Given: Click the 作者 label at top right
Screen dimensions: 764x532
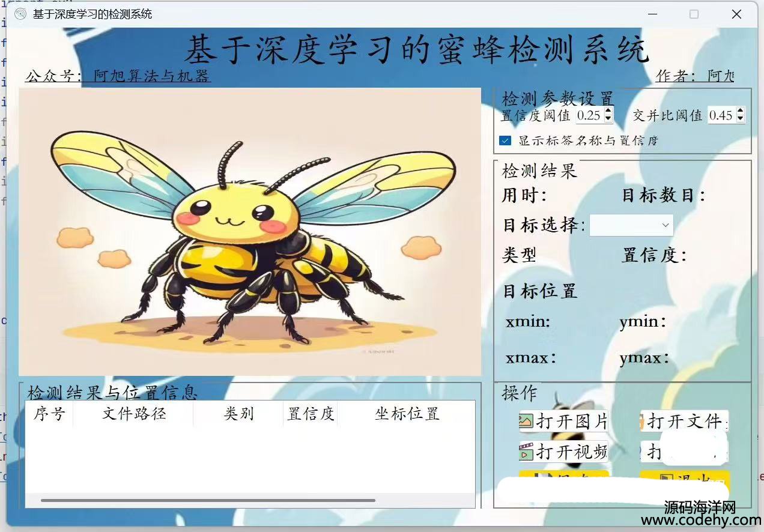Looking at the screenshot, I should [695, 76].
